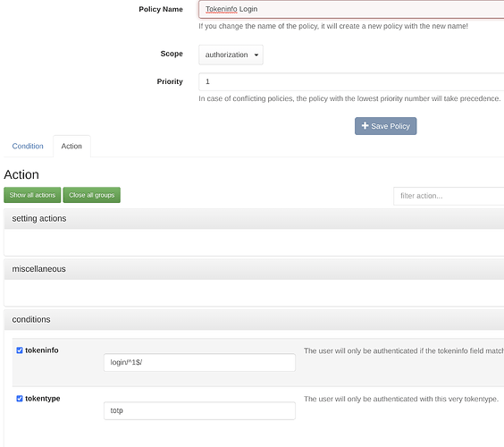Viewport: 504px width, 447px height.
Task: Switch to the Condition tab
Action: click(28, 147)
